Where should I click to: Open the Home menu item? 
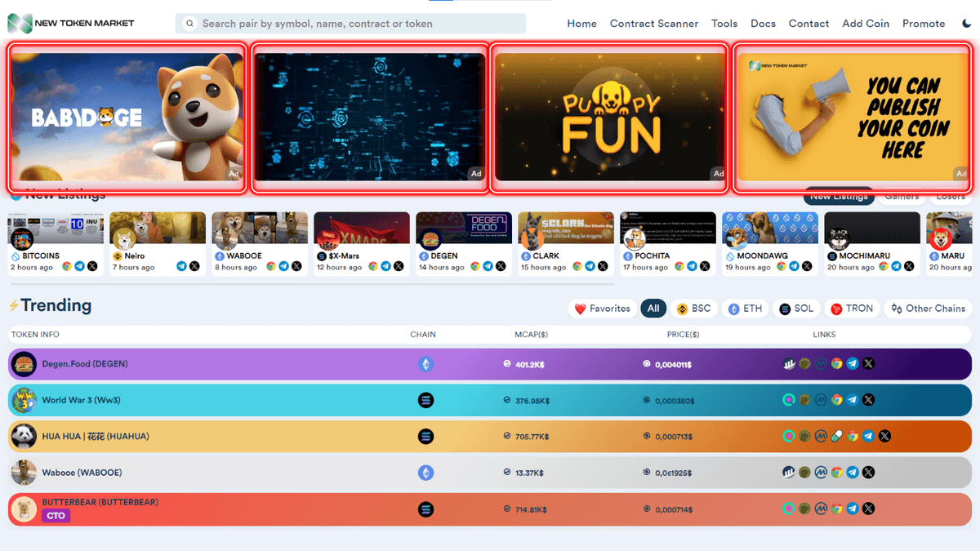point(581,24)
